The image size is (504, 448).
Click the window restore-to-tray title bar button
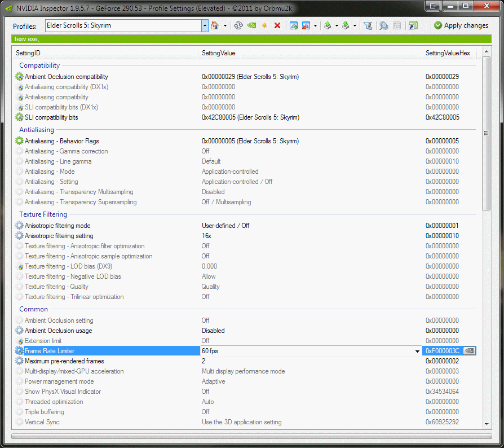432,6
